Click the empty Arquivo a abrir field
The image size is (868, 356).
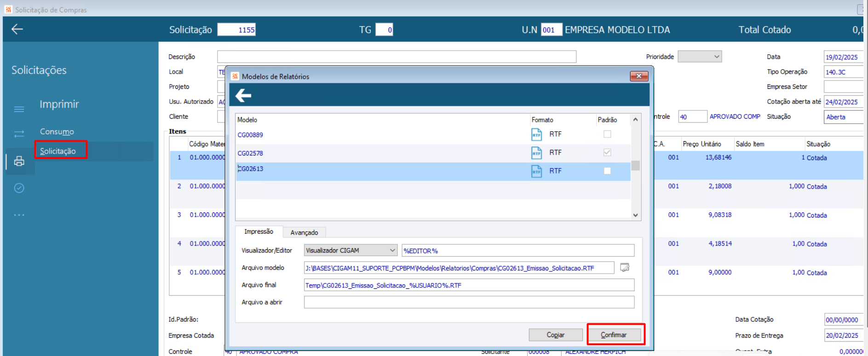tap(469, 302)
